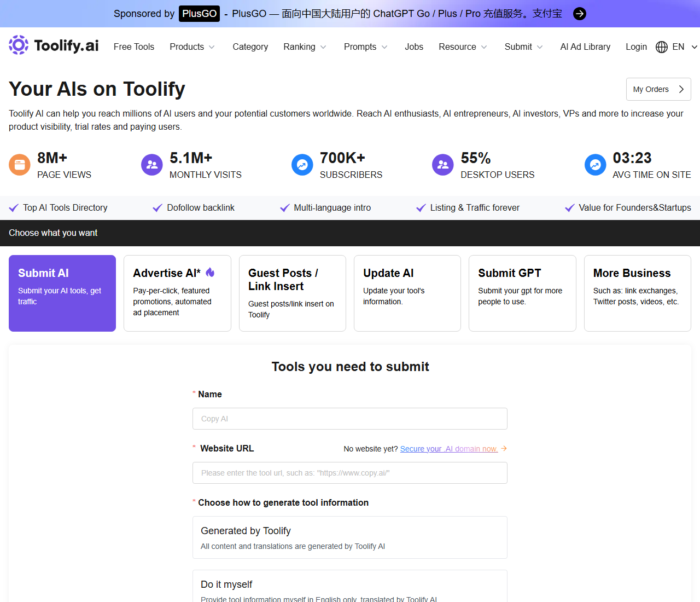700x602 pixels.
Task: Click the purple Desktop Users icon
Action: (443, 165)
